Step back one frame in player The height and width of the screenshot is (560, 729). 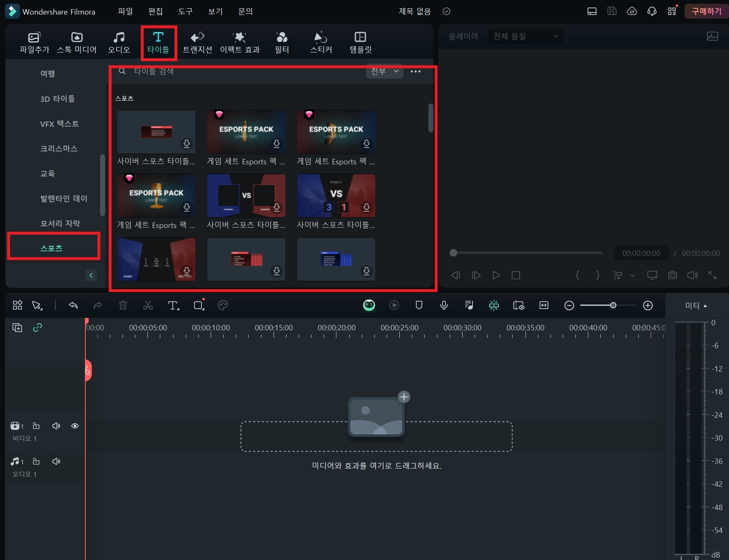455,275
